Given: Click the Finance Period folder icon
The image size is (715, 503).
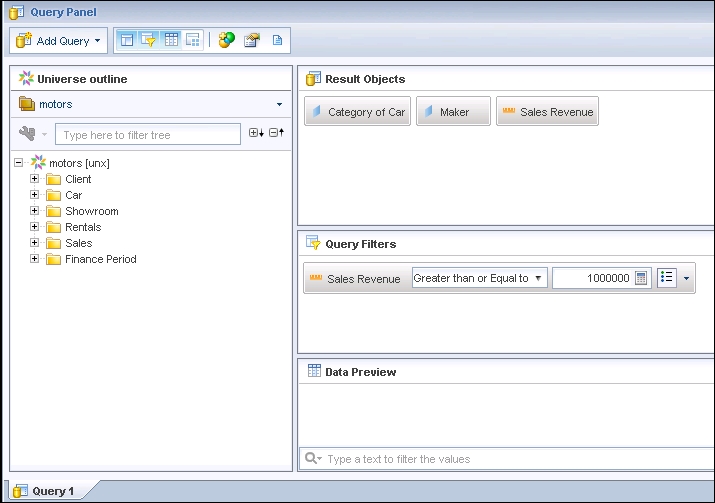Looking at the screenshot, I should [53, 259].
